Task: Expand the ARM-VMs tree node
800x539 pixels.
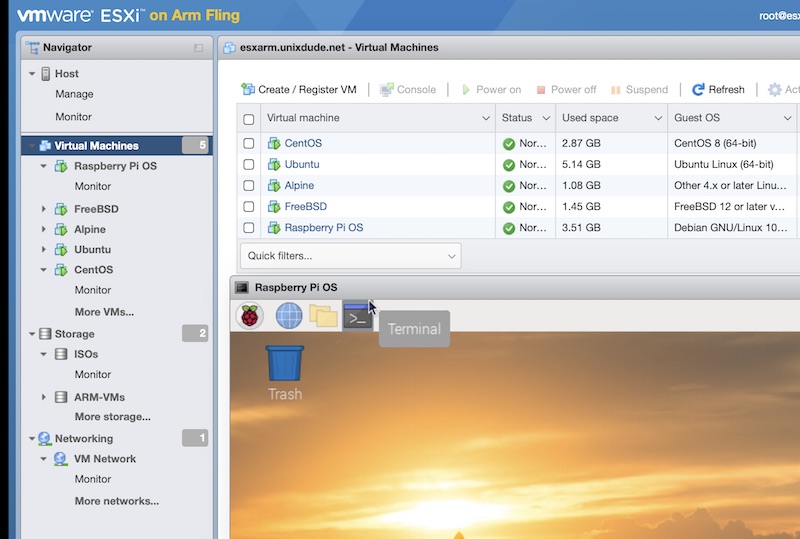Action: pyautogui.click(x=43, y=397)
